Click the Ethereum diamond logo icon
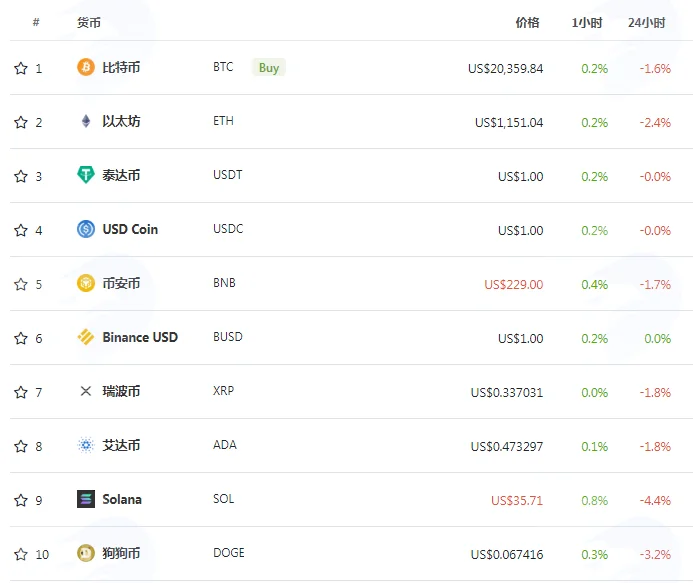Viewport: 693px width, 583px height. pyautogui.click(x=86, y=121)
